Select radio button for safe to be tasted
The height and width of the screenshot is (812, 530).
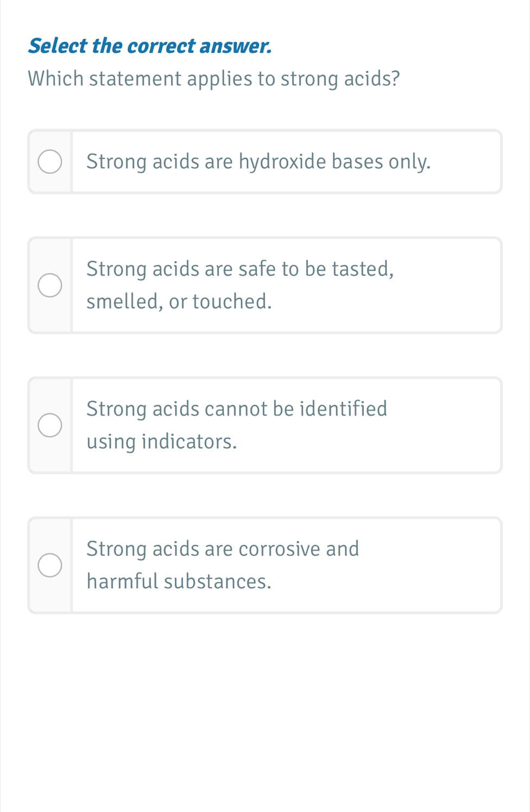tap(50, 286)
